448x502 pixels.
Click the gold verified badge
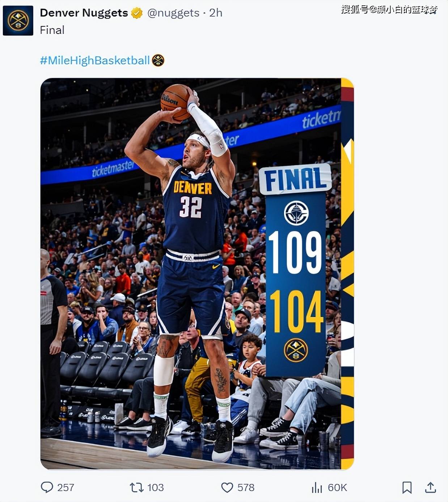tap(137, 13)
